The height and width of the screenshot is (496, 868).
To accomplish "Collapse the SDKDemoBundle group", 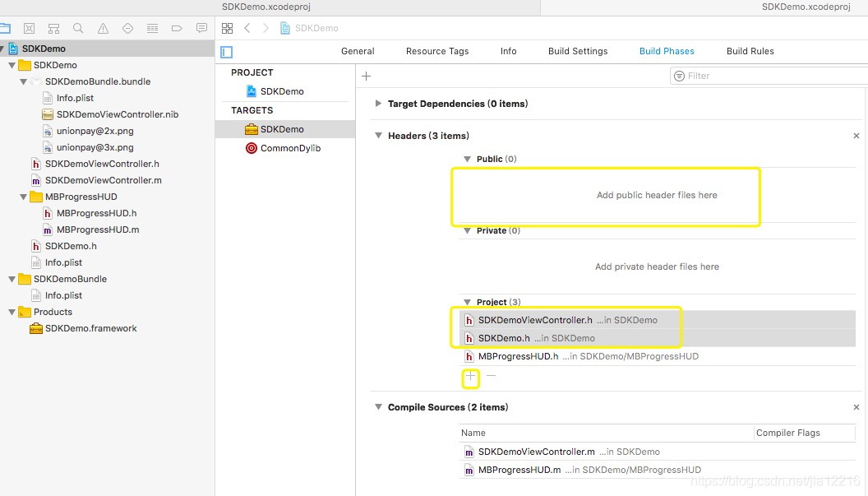I will pyautogui.click(x=12, y=280).
